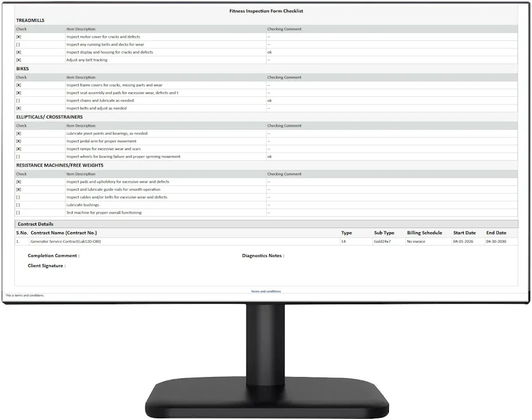Click the 'Start Date' column header
The height and width of the screenshot is (420, 532).
pos(465,233)
